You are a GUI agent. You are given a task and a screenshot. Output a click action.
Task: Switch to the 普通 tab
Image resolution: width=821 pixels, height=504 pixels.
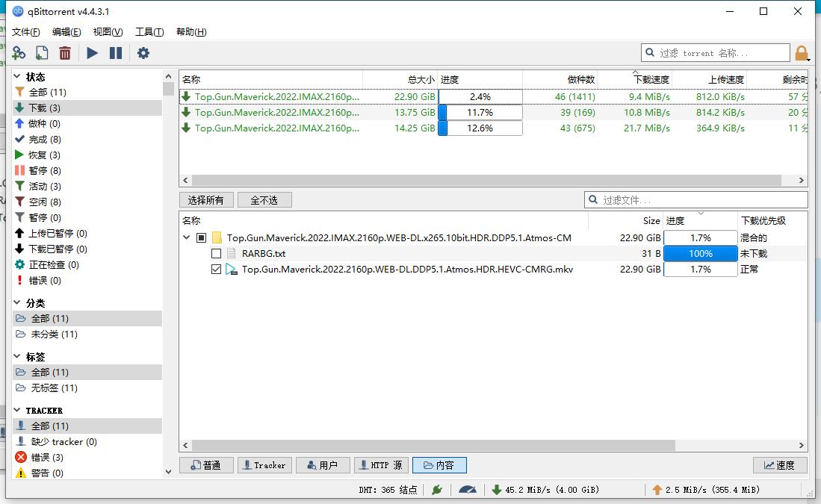coord(206,465)
